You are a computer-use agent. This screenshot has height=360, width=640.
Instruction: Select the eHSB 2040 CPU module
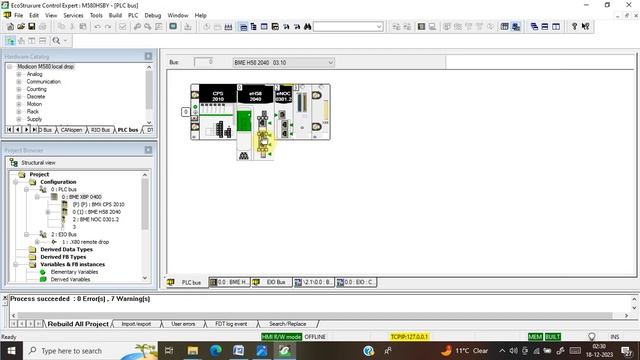click(x=256, y=122)
